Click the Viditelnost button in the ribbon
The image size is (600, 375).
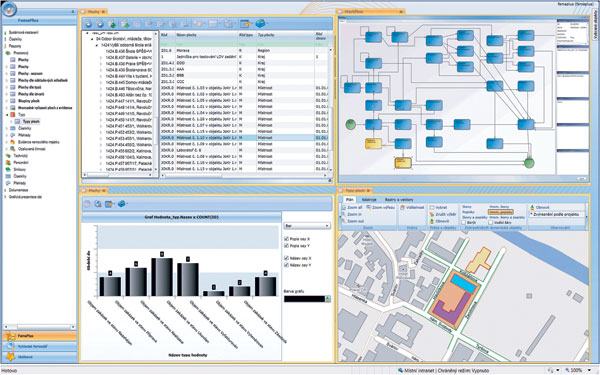point(412,207)
